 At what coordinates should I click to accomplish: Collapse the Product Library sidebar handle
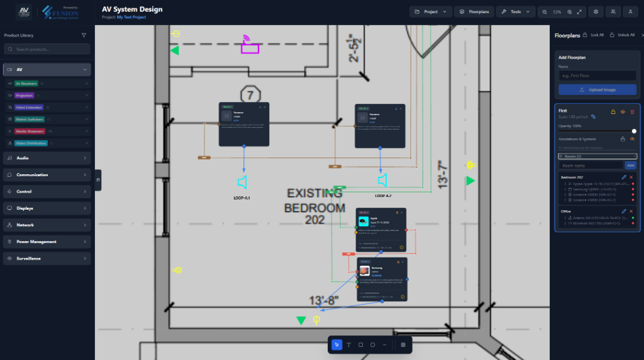pyautogui.click(x=97, y=180)
